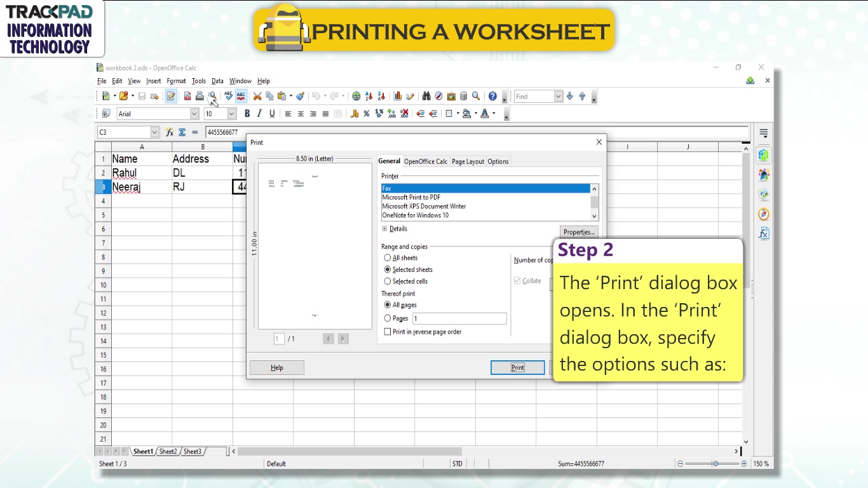This screenshot has height=488, width=868.
Task: Toggle the Collate checkbox
Action: coord(517,281)
